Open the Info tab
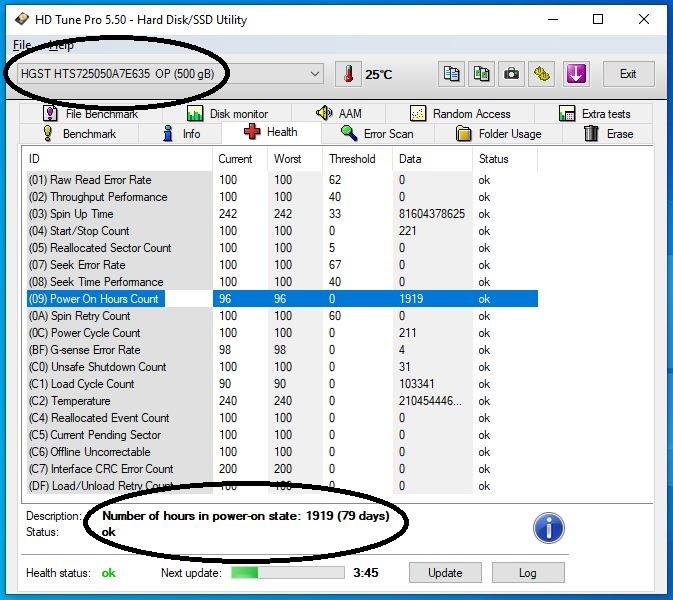This screenshot has height=600, width=673. point(180,134)
